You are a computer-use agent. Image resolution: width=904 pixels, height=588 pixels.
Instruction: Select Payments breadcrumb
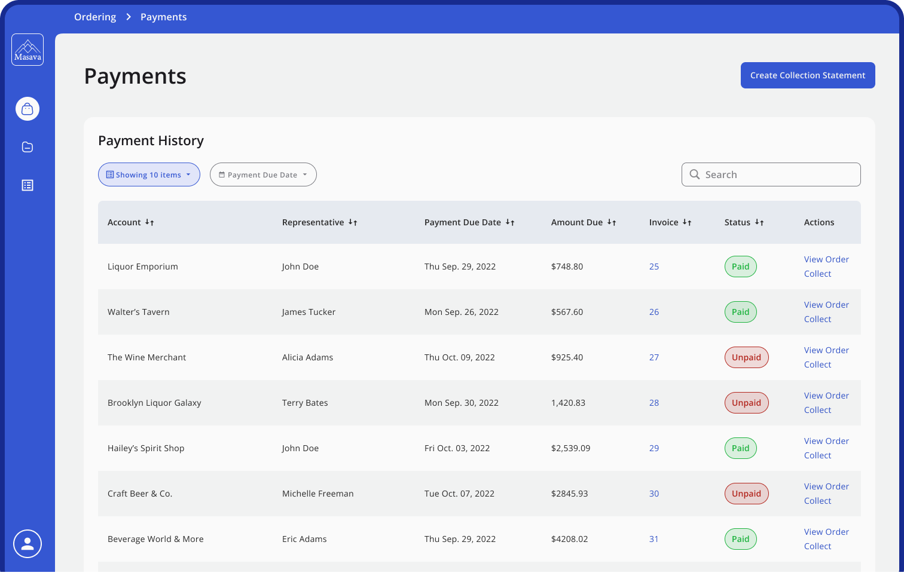tap(163, 17)
